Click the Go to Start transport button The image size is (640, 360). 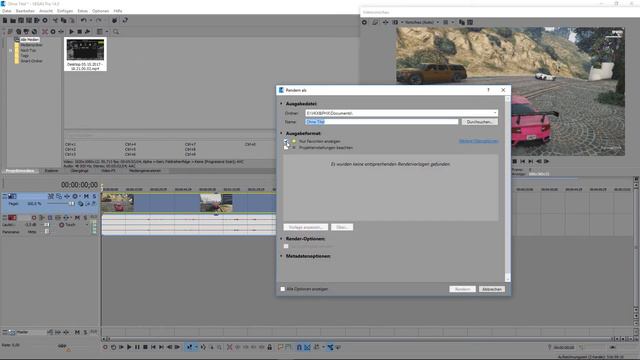tap(153, 347)
